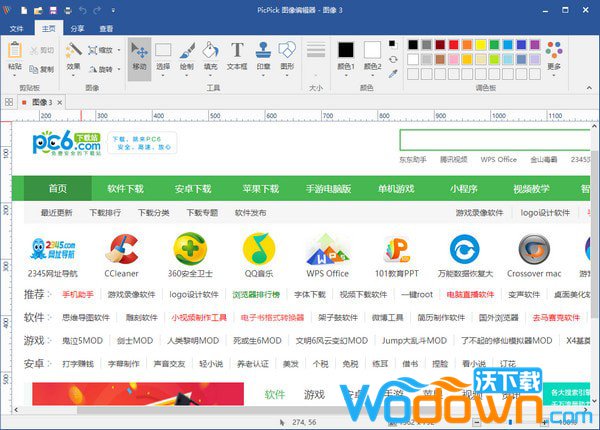Click the Save icon in quick access toolbar
The image size is (600, 430).
click(x=53, y=9)
